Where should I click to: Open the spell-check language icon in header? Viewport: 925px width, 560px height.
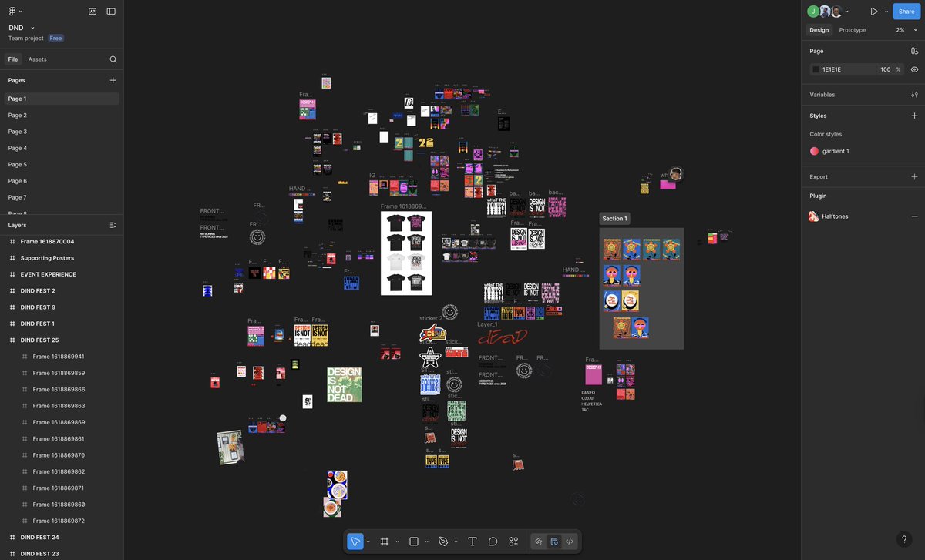coord(92,12)
